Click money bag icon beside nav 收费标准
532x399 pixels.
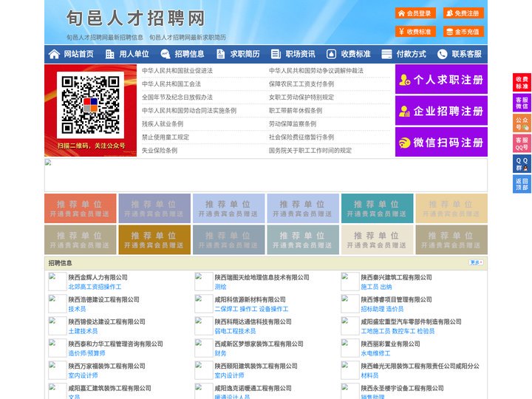pos(331,54)
